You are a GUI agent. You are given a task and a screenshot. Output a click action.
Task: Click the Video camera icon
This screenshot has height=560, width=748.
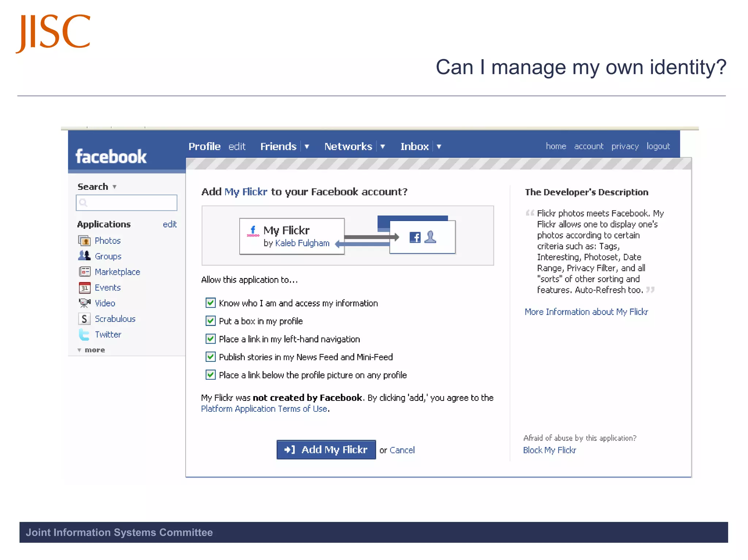[84, 303]
